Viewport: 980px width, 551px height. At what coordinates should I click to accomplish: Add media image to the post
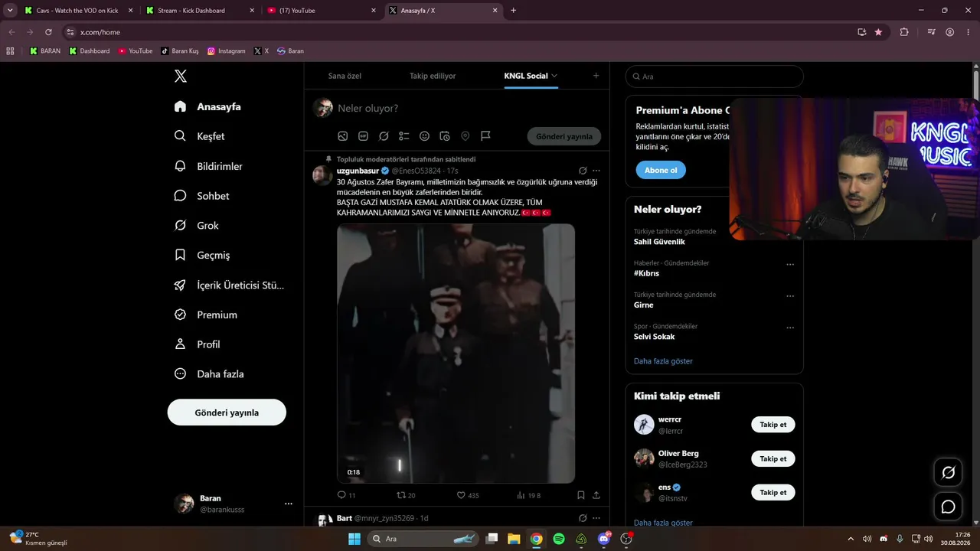pyautogui.click(x=343, y=136)
